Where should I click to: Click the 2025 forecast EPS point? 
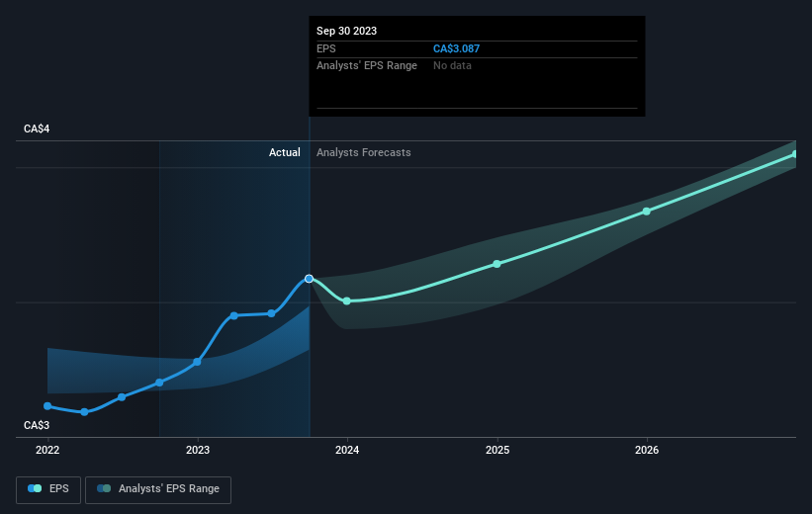[x=496, y=264]
